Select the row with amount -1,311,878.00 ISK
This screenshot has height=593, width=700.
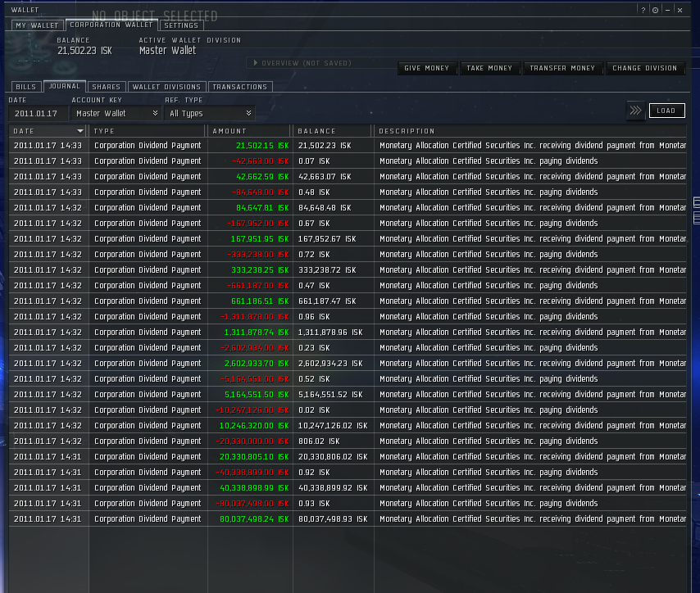pos(348,317)
